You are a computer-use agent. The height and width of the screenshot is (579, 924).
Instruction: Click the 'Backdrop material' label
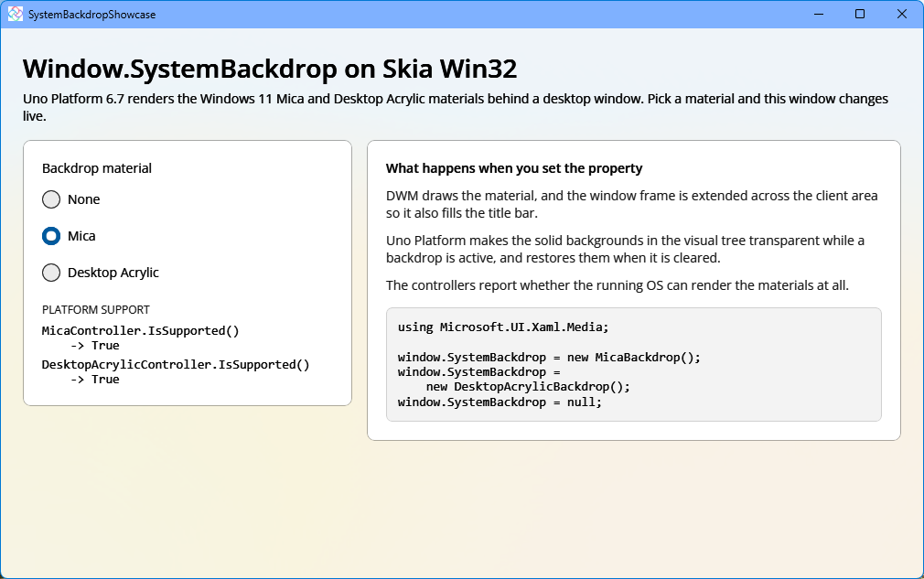tap(97, 168)
